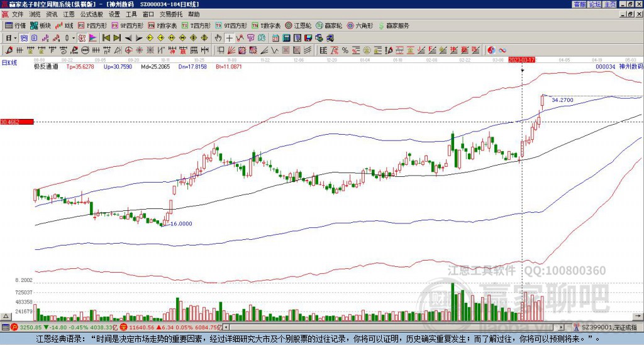The width and height of the screenshot is (644, 345).
Task: Open the 六角形 hexagon tool
Action: tap(360, 25)
